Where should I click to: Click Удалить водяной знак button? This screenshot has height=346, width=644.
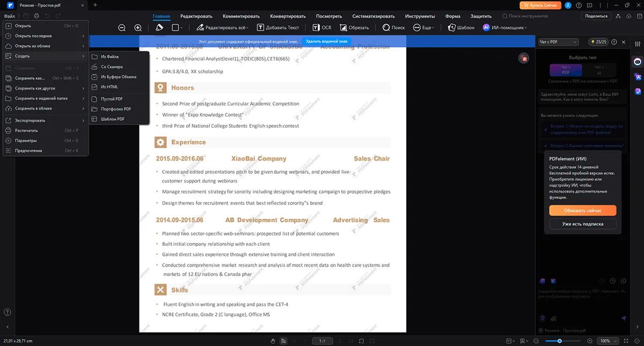[x=327, y=41]
